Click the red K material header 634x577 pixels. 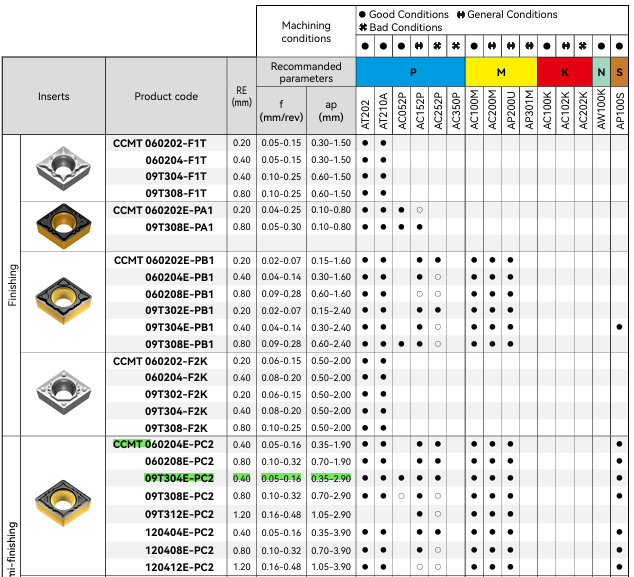click(x=565, y=72)
